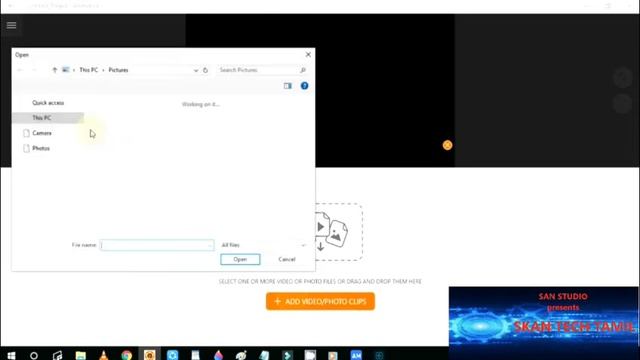Expand the File name history dropdown
Screen dimensions: 640x360
tap(210, 245)
